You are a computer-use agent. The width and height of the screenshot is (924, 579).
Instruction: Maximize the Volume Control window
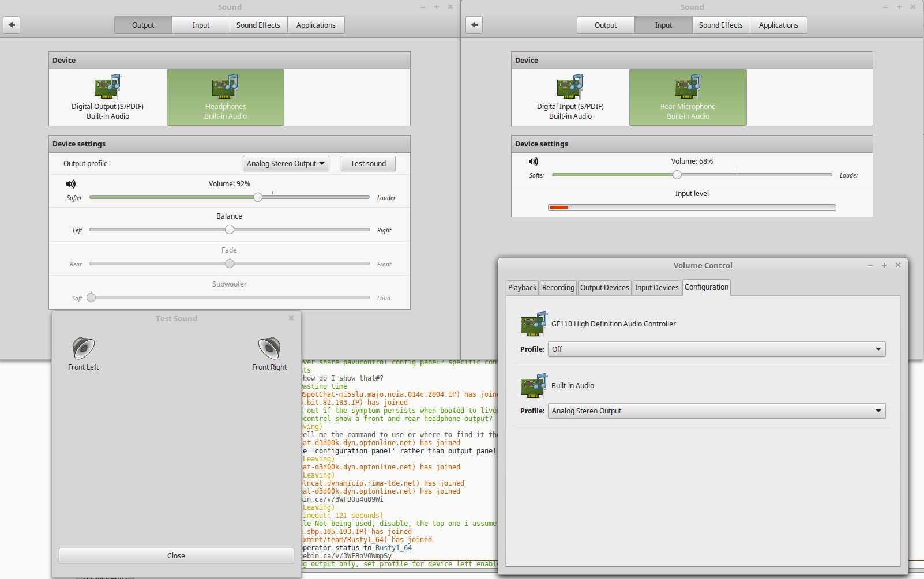[884, 265]
